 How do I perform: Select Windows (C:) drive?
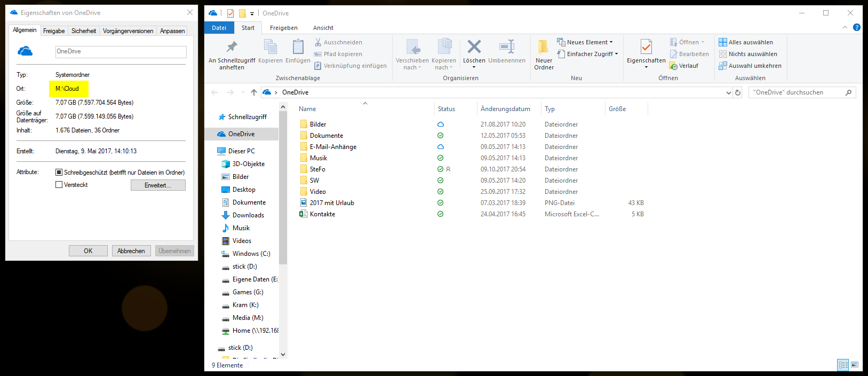(246, 254)
